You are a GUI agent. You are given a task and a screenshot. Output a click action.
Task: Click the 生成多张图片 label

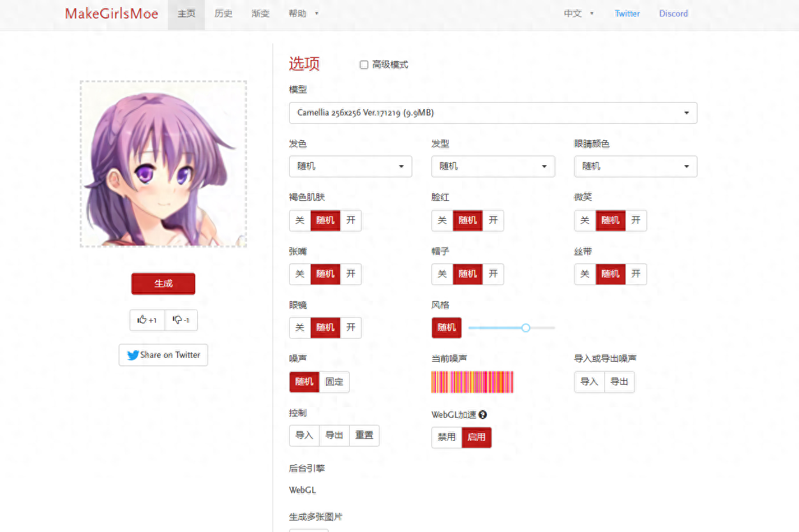pos(316,517)
